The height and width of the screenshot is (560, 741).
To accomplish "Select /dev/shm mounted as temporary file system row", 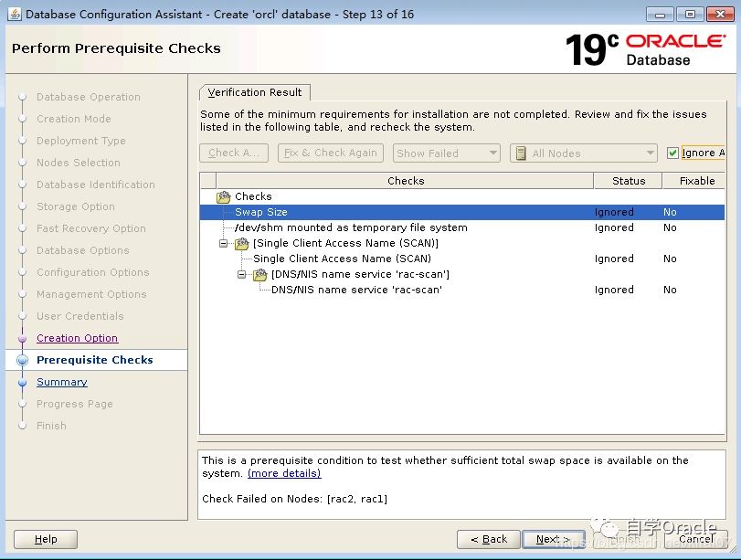I will [461, 227].
